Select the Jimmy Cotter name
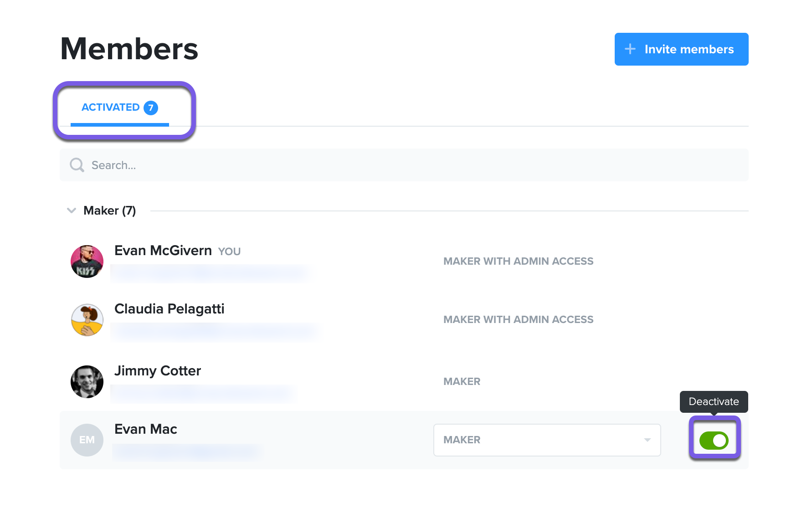812x513 pixels. point(158,371)
